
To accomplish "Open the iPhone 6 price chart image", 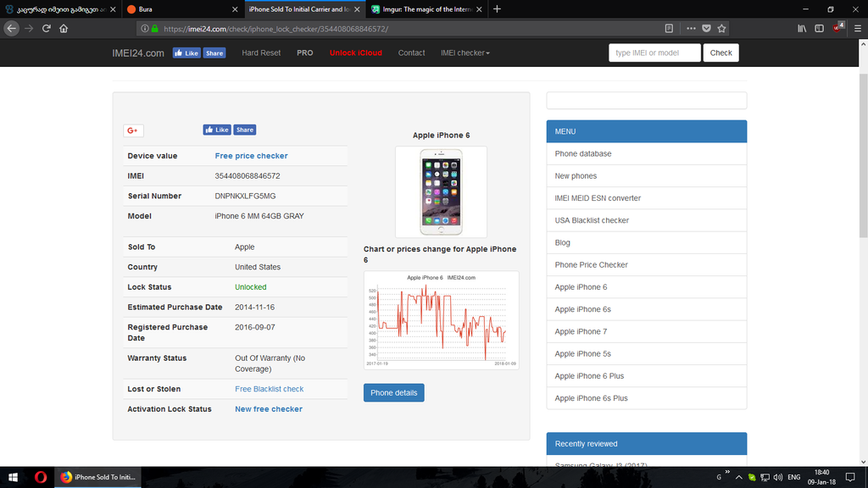I will [x=441, y=319].
